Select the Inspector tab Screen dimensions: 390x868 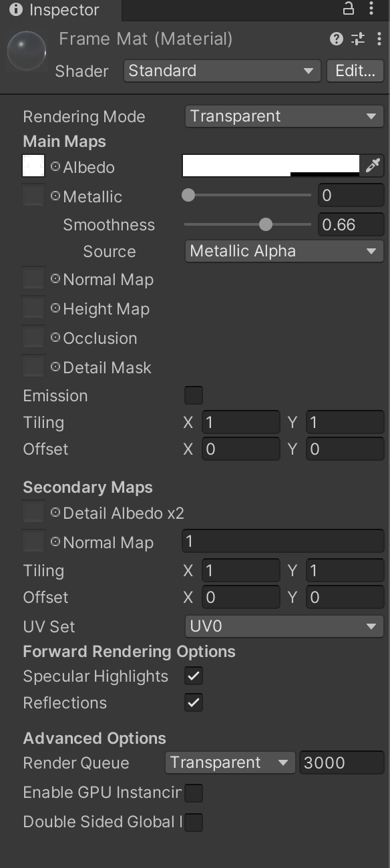coord(55,10)
